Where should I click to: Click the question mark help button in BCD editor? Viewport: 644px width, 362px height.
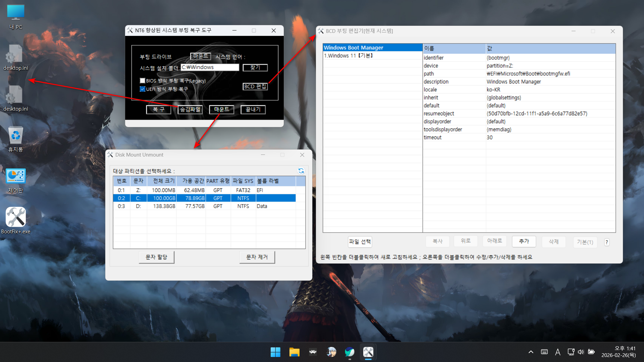[x=606, y=242]
